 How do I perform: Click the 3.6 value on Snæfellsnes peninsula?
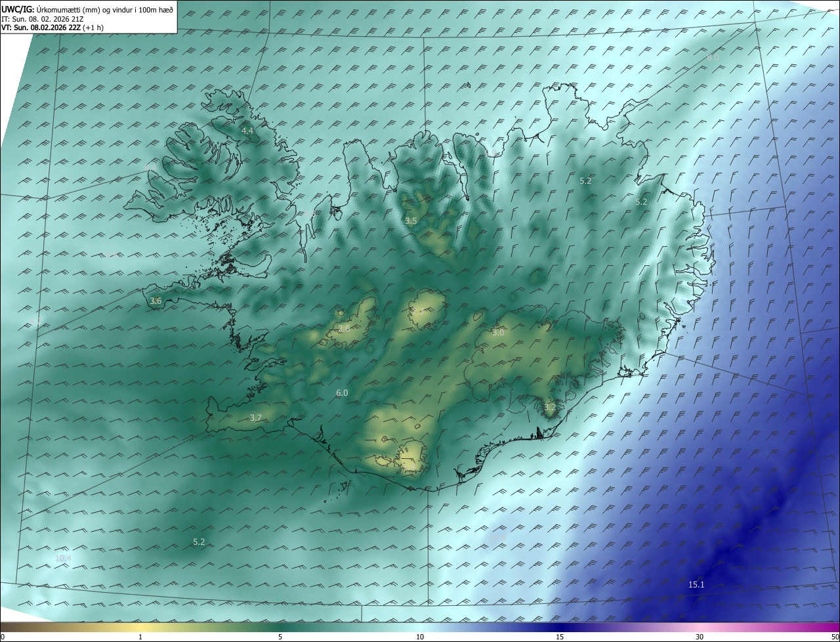click(x=156, y=301)
